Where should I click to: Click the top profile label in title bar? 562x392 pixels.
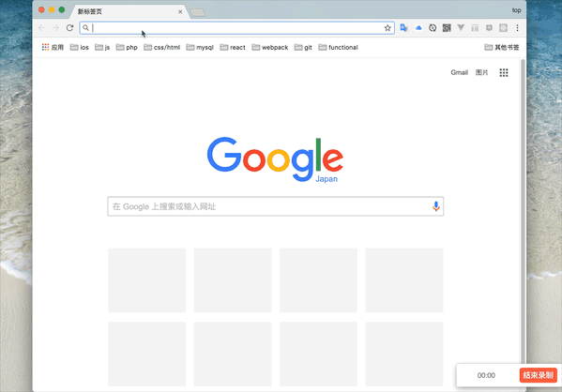pos(516,10)
